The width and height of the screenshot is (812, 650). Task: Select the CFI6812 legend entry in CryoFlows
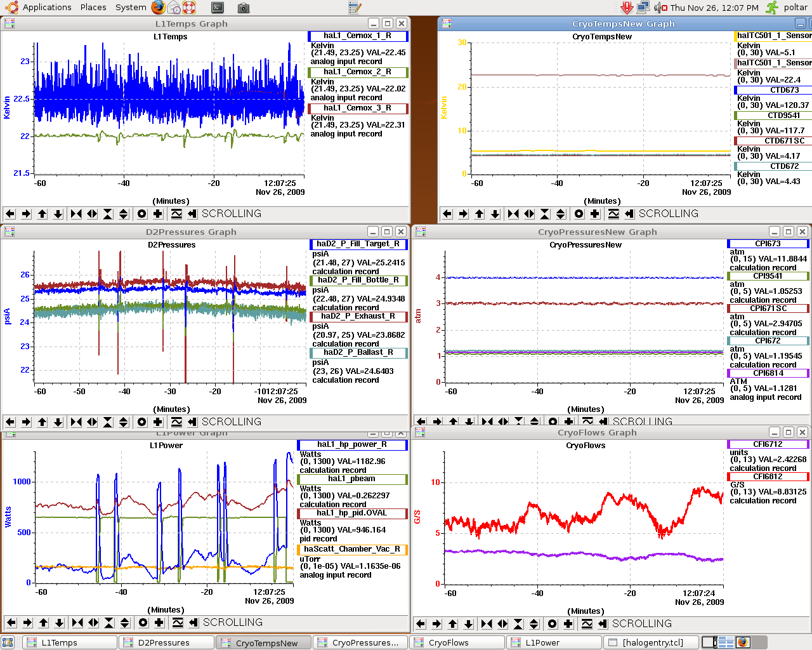coord(768,477)
